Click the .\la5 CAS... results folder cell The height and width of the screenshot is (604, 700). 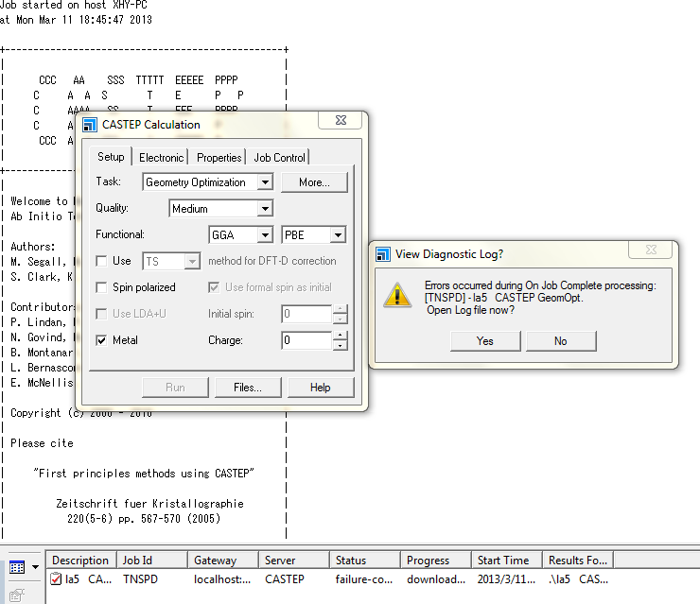(578, 579)
